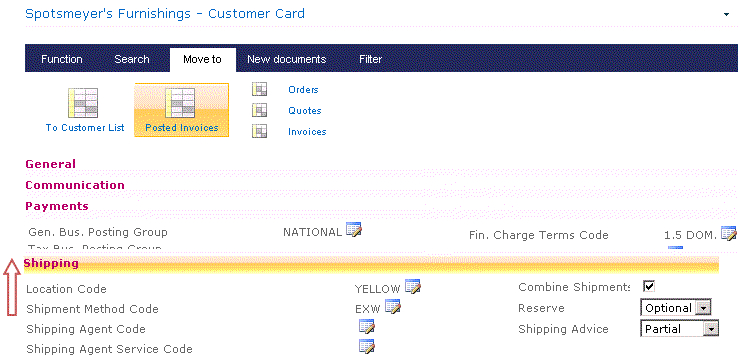Select the Move to tab

(x=202, y=60)
